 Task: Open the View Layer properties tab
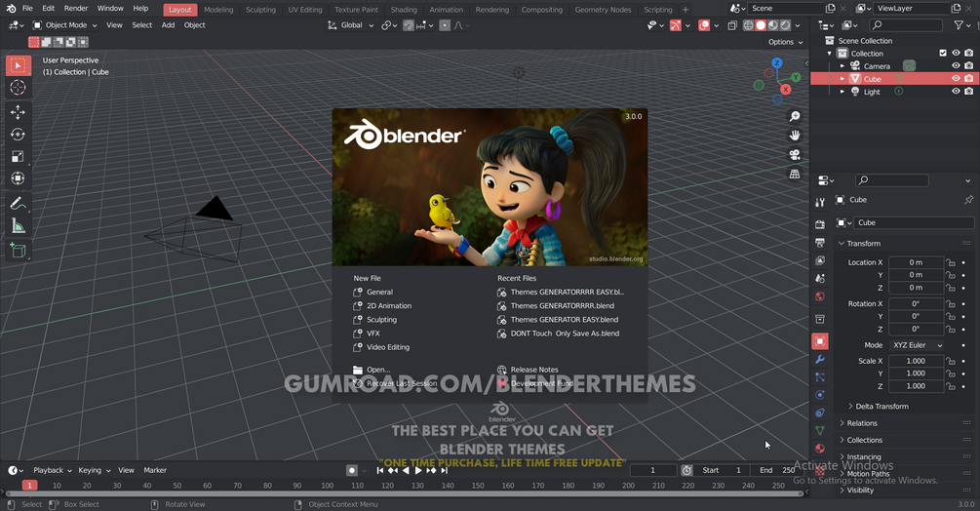coord(820,260)
